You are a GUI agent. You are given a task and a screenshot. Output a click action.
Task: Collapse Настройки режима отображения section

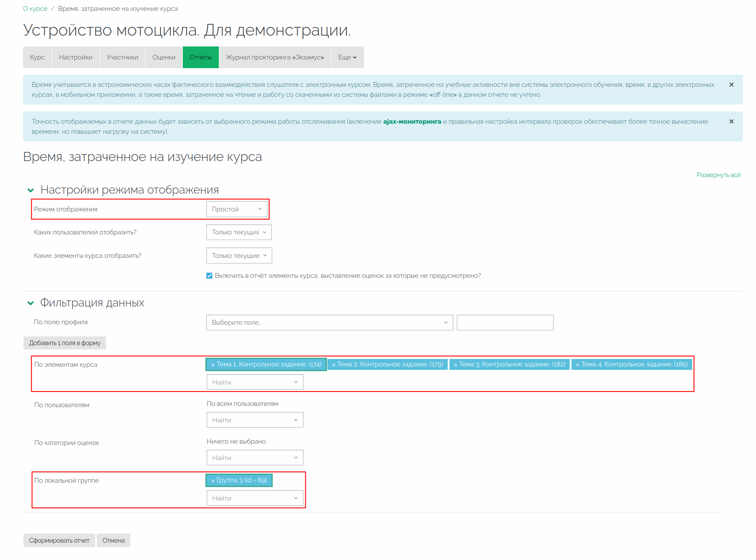coord(30,190)
